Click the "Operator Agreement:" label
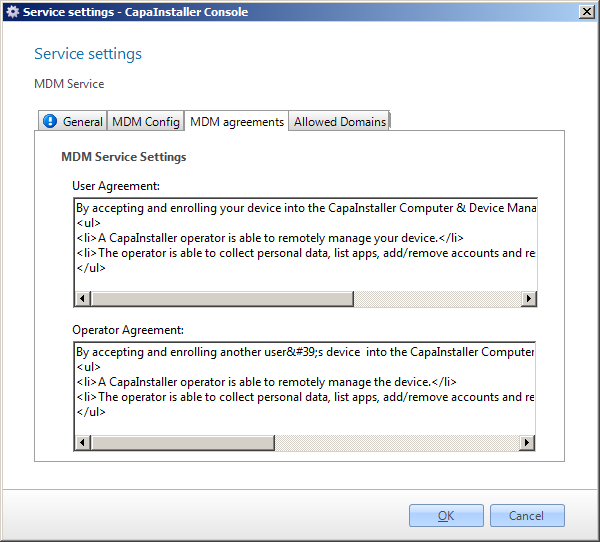600x542 pixels. click(128, 330)
